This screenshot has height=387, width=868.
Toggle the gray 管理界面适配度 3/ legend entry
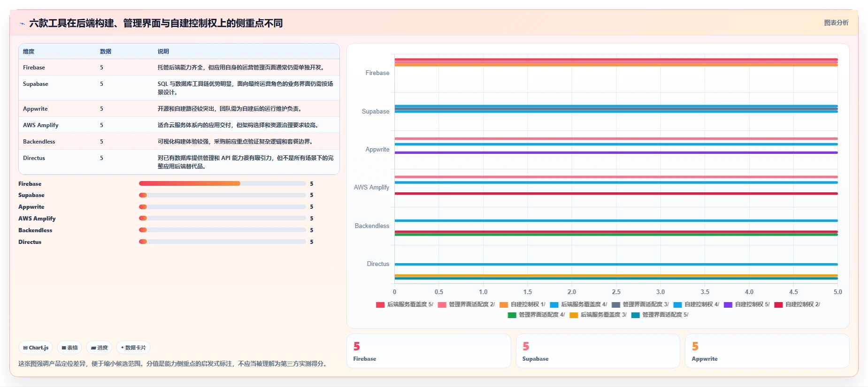click(640, 304)
